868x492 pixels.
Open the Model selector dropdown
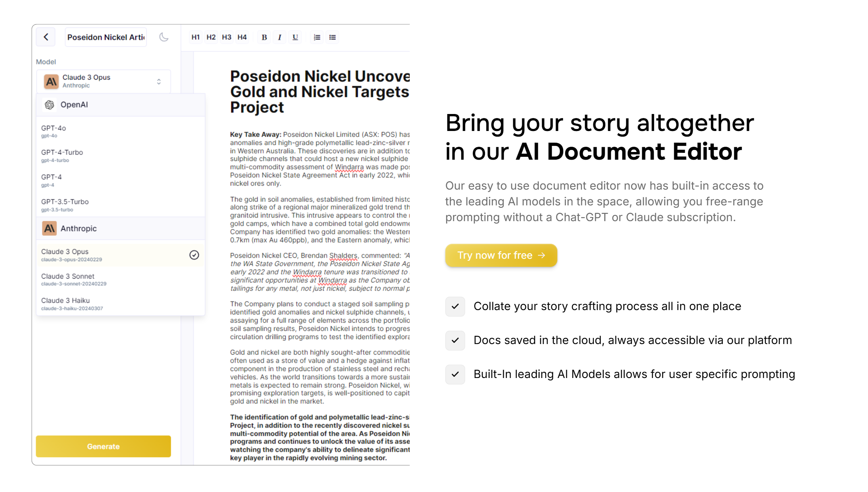tap(104, 81)
